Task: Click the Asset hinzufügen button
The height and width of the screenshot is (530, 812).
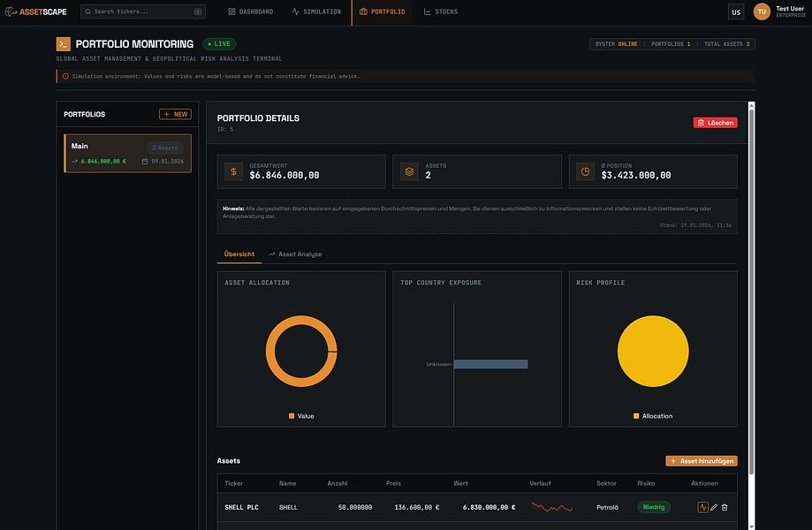Action: click(x=701, y=461)
